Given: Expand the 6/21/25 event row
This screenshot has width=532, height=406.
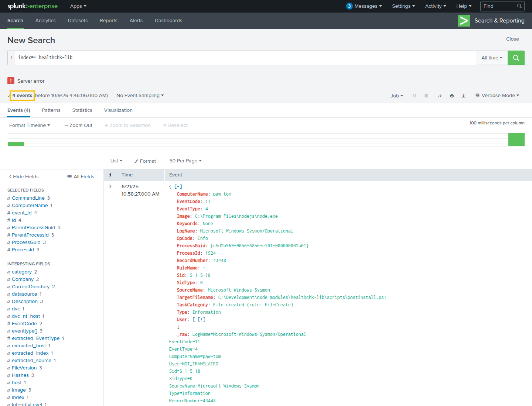Looking at the screenshot, I should pos(110,186).
